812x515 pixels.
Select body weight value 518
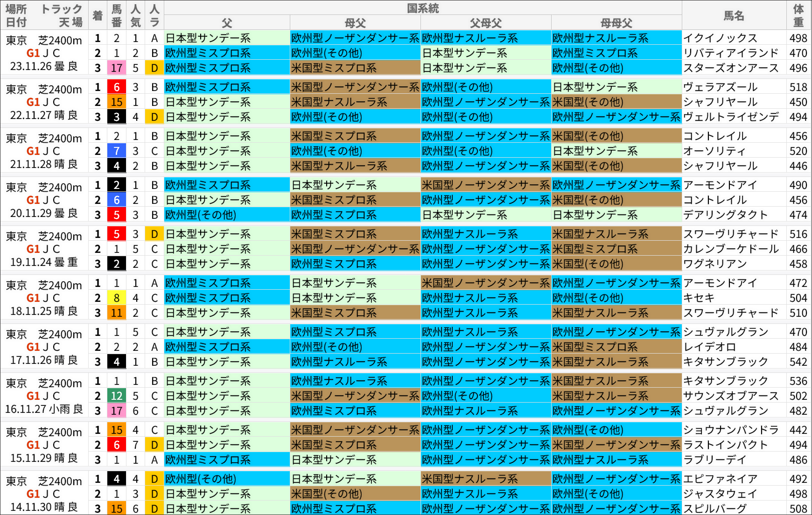pyautogui.click(x=798, y=87)
